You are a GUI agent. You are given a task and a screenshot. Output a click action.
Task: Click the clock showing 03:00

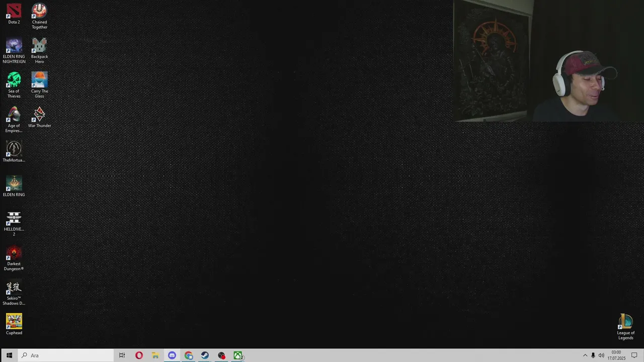616,355
